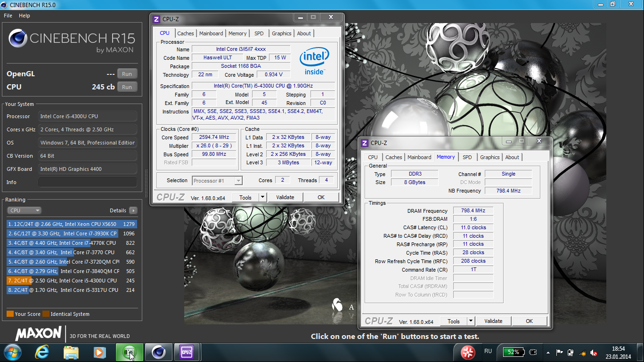This screenshot has width=644, height=362.
Task: Switch to Caches tab in Memory window
Action: (393, 157)
